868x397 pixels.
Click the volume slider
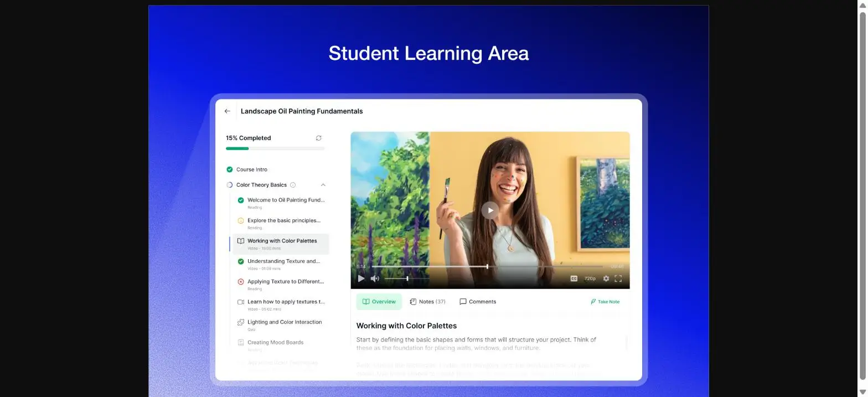coord(406,279)
